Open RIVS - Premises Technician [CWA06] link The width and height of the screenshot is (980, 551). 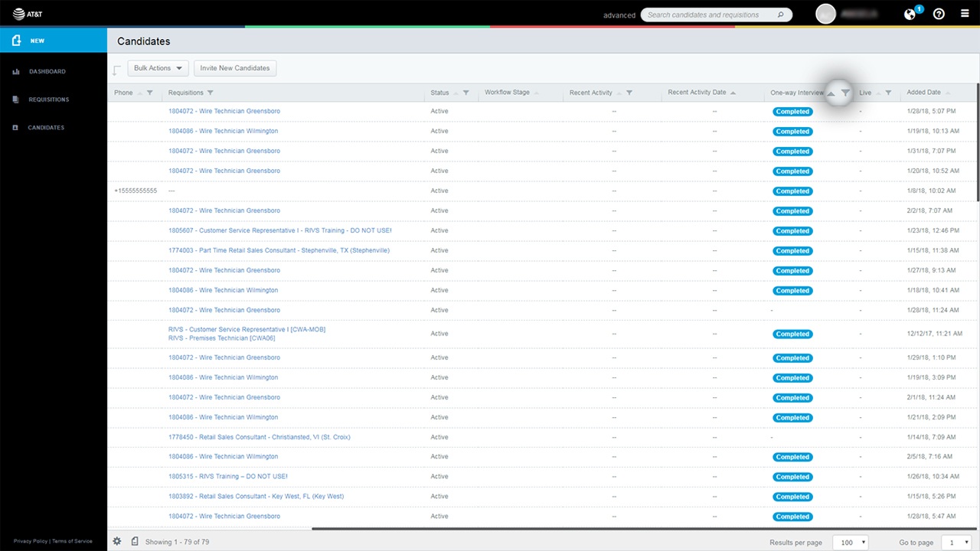click(x=222, y=338)
